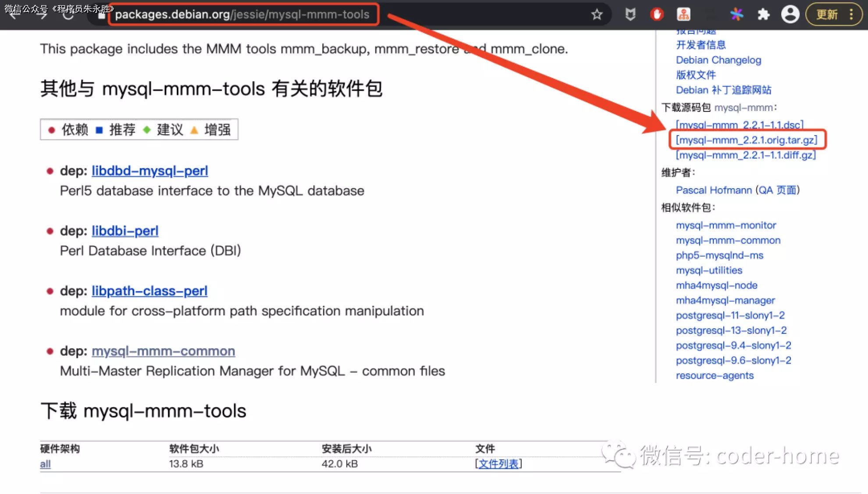
Task: Click the colorful asterisk extension icon
Action: (736, 14)
